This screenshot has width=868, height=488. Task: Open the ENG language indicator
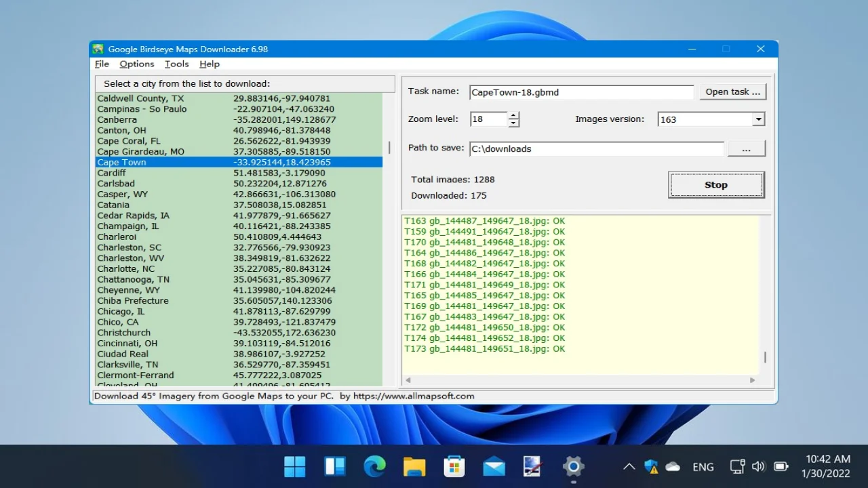(703, 466)
